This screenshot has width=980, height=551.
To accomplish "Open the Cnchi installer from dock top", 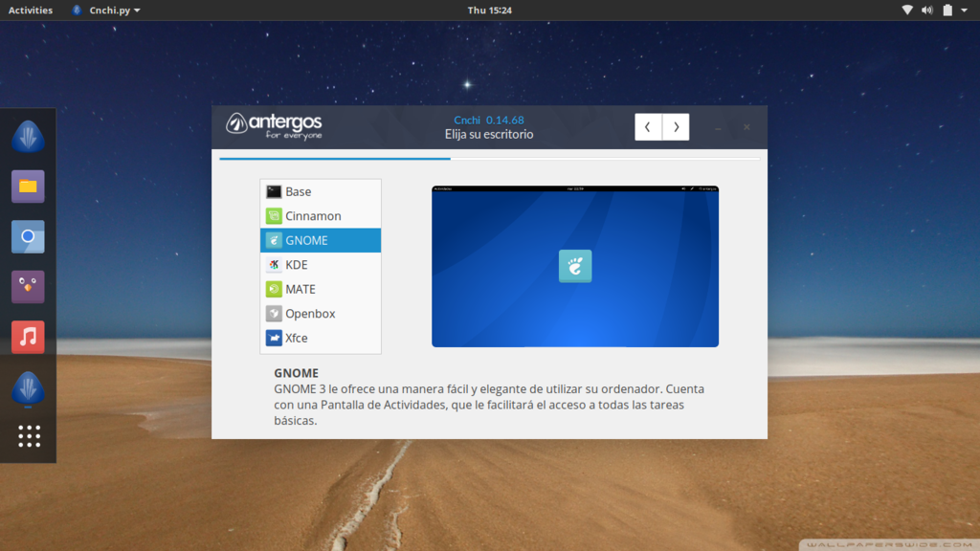I will [28, 136].
